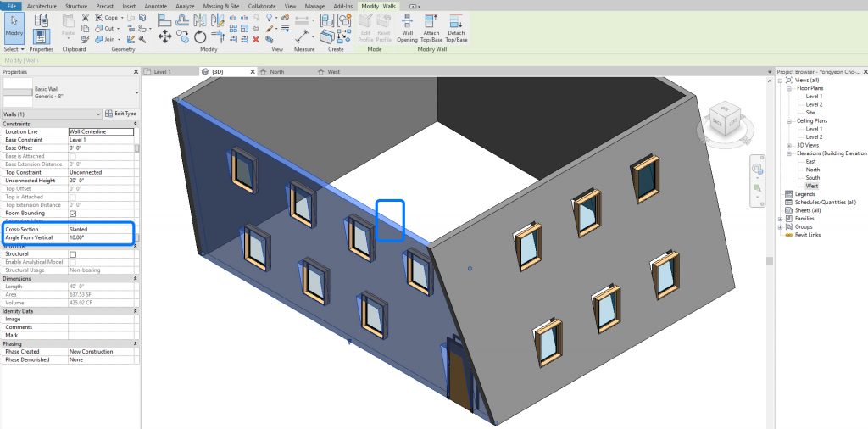
Task: Click the Measure Between Two References icon
Action: [x=302, y=20]
